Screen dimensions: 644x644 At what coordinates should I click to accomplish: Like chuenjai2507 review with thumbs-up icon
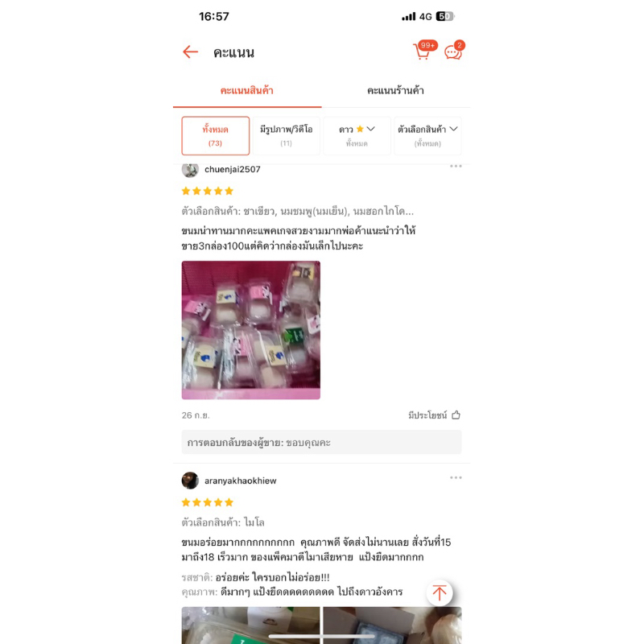pos(456,415)
